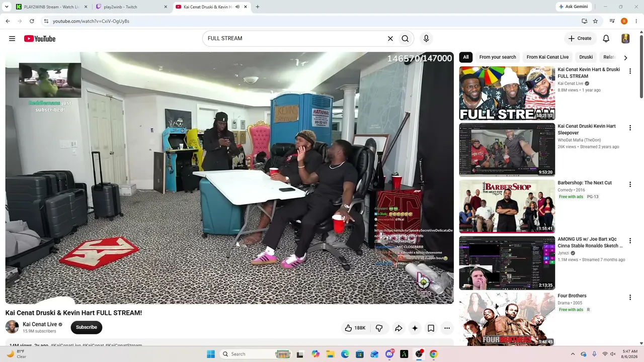Open the Chrome media controls icon
The height and width of the screenshot is (362, 644).
pyautogui.click(x=612, y=21)
